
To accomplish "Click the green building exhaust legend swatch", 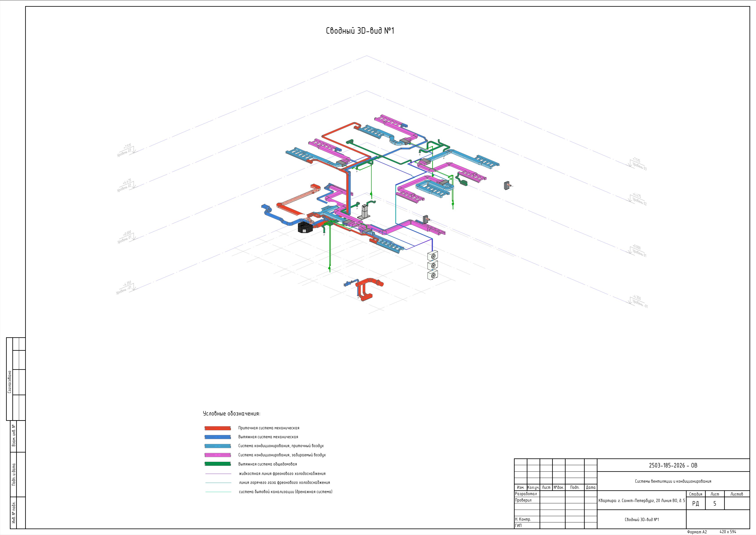I will (x=218, y=464).
